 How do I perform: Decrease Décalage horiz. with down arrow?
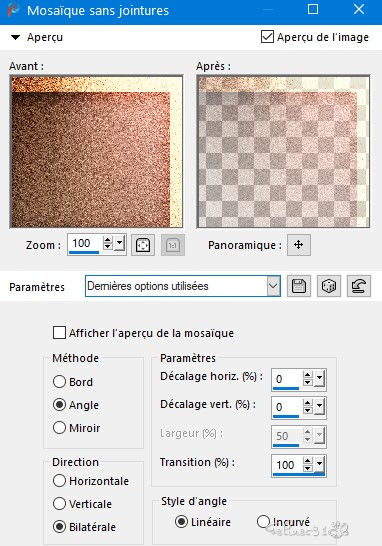coord(307,382)
